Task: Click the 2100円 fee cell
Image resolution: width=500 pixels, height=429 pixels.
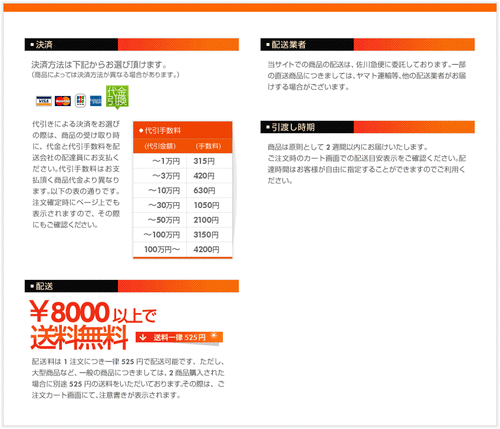Action: pos(209,220)
